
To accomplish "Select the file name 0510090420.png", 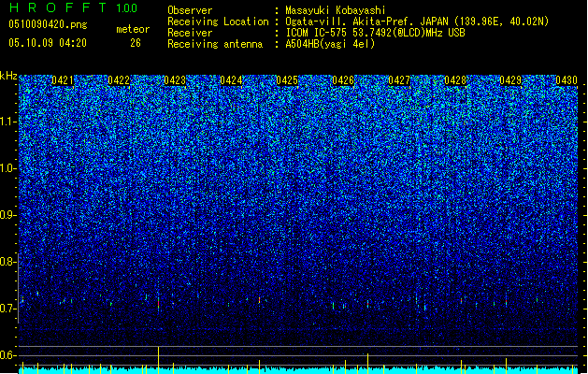I will (x=48, y=24).
